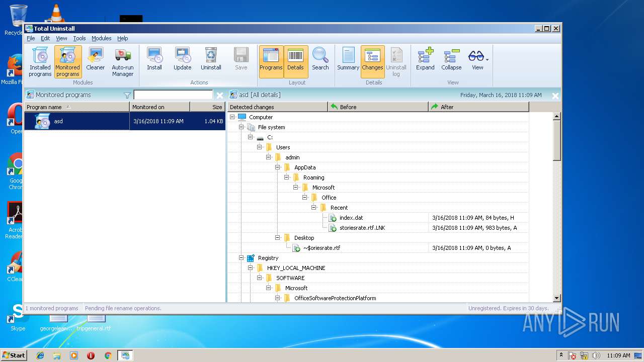Image resolution: width=644 pixels, height=362 pixels.
Task: Open the View menu
Action: click(61, 38)
